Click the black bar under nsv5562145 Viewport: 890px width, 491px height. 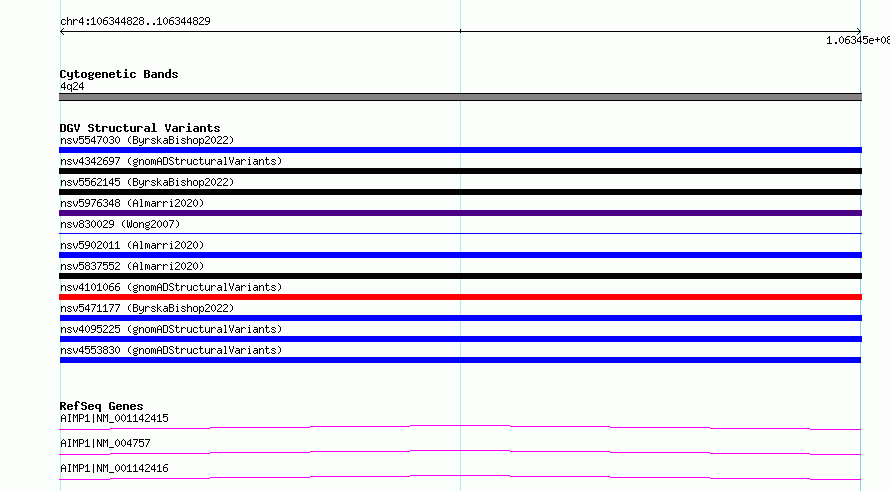[x=460, y=192]
